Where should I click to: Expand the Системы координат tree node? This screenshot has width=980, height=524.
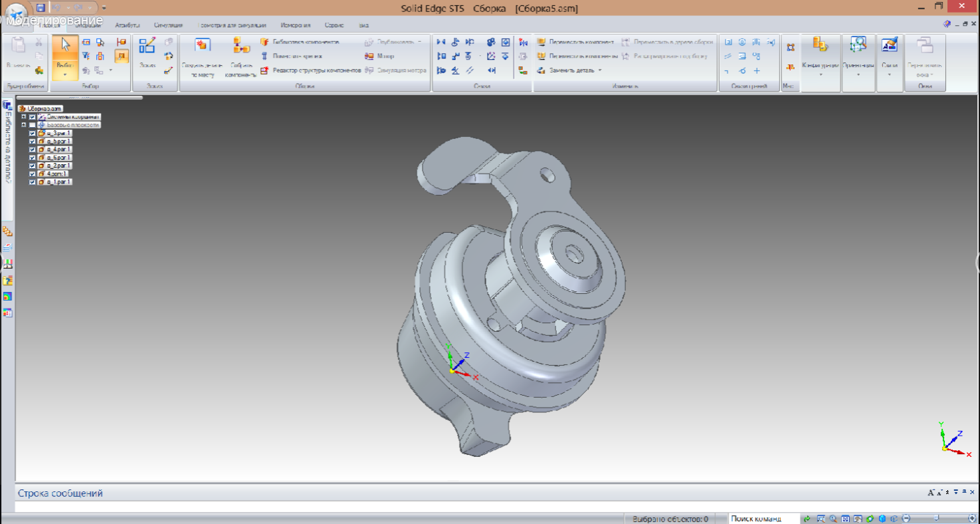point(23,116)
